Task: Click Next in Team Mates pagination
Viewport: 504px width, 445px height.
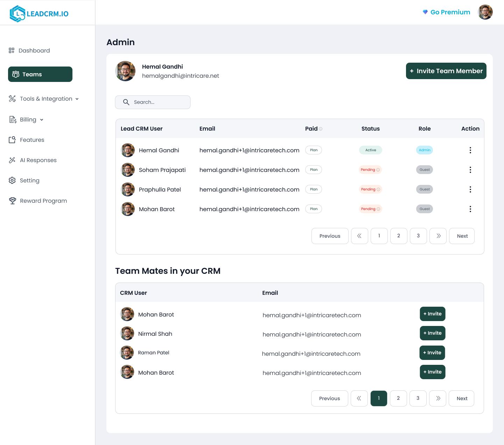Action: coord(461,398)
